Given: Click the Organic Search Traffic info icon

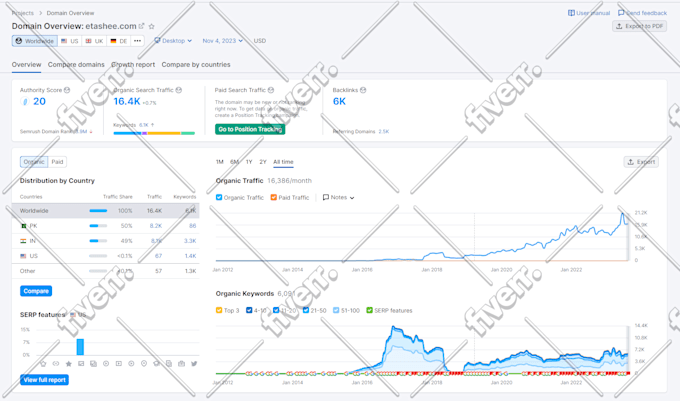Looking at the screenshot, I should tap(179, 90).
